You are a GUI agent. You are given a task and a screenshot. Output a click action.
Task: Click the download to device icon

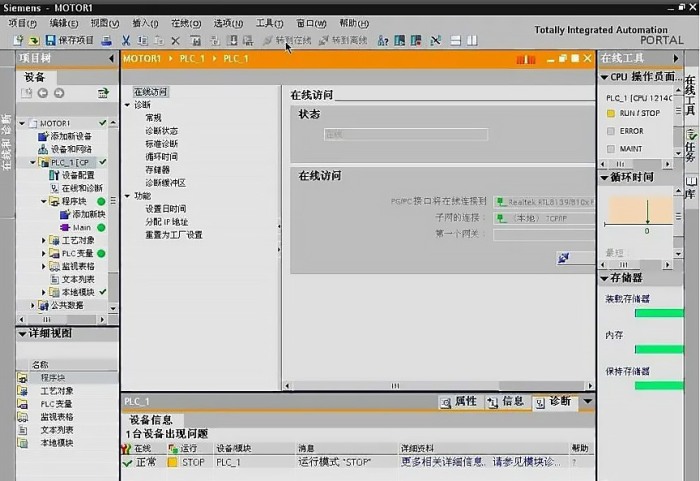point(232,41)
